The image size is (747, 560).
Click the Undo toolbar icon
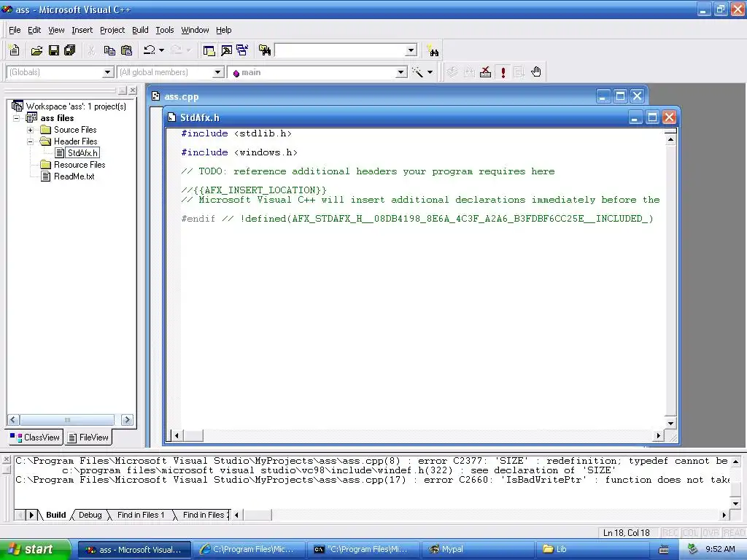point(150,50)
